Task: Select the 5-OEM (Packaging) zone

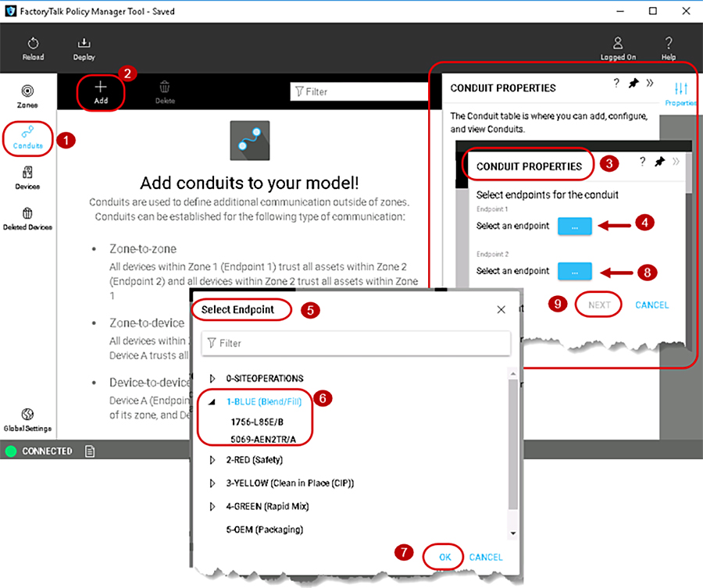Action: pyautogui.click(x=265, y=530)
